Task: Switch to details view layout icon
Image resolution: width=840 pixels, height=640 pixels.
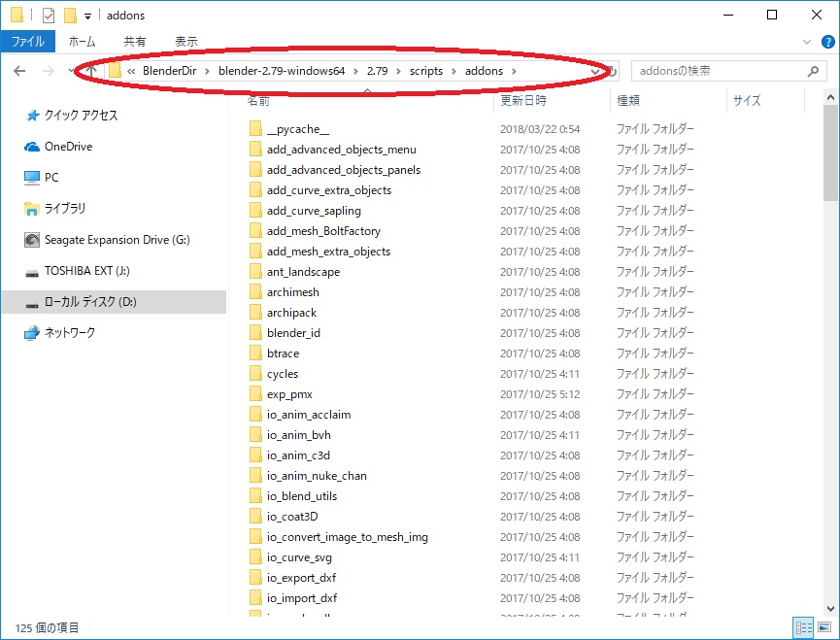Action: click(x=803, y=627)
